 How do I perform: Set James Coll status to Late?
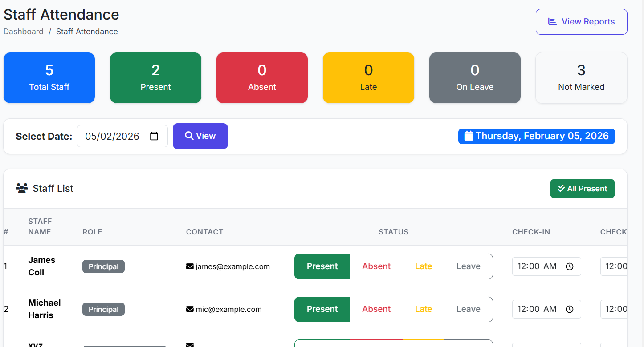tap(423, 266)
